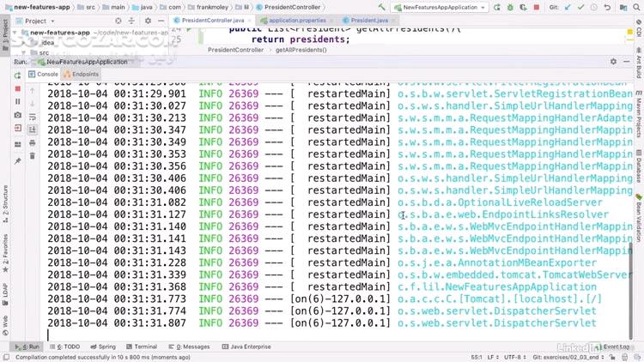
Task: Hide the Run panel with minimize icon
Action: [626, 62]
